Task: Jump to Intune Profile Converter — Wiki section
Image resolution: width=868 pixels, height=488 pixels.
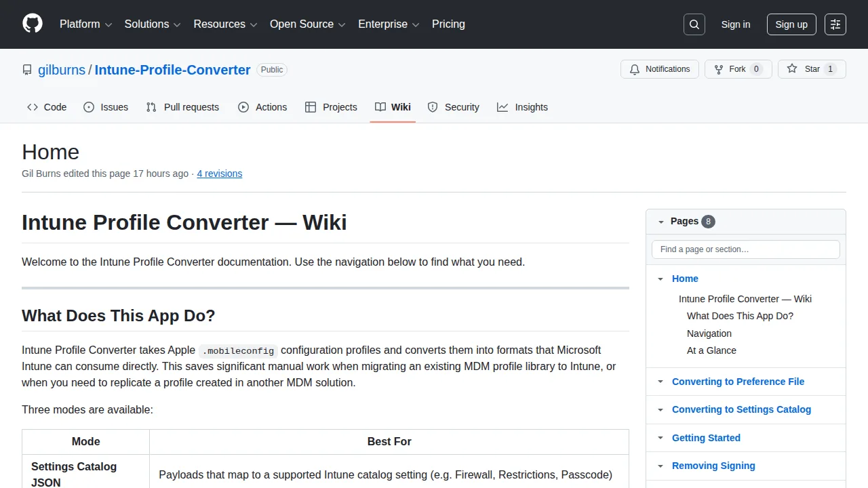Action: 745,299
